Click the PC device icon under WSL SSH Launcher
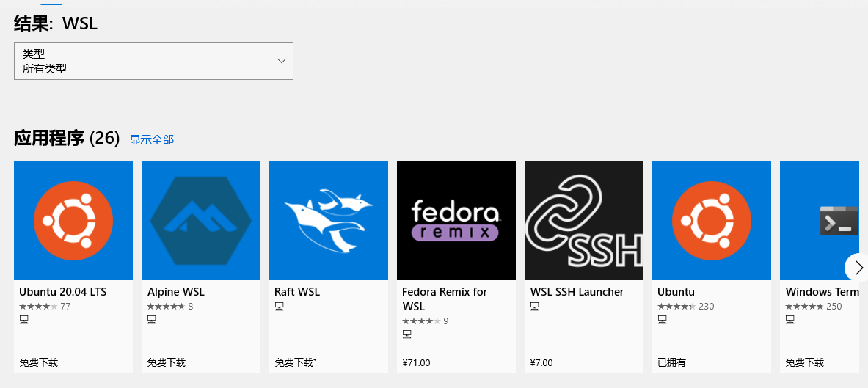This screenshot has width=868, height=388. click(534, 306)
